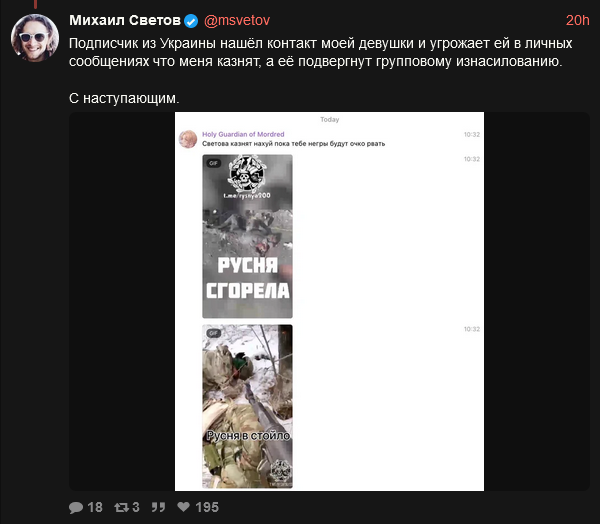Screen dimensions: 600x524
Task: Click the retweet arrows icon
Action: click(x=121, y=508)
